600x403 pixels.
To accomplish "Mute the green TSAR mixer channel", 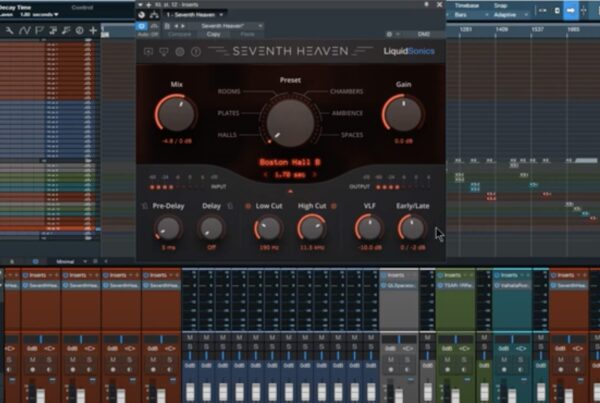I will [448, 360].
